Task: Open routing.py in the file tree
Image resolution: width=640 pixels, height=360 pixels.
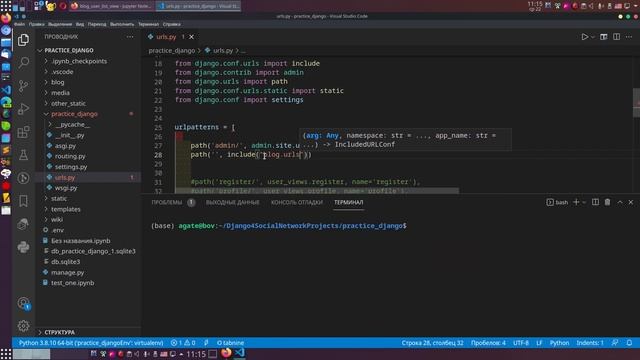Action: coord(70,156)
